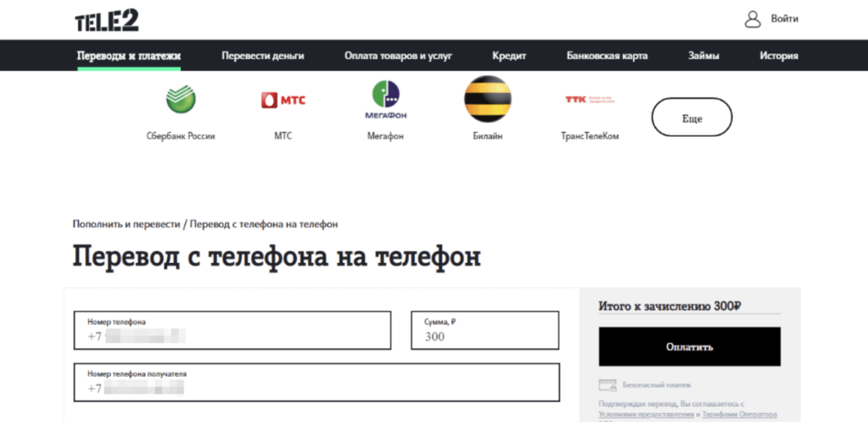Screen dimensions: 868x422
Task: Open the Кредит menu item
Action: point(509,55)
